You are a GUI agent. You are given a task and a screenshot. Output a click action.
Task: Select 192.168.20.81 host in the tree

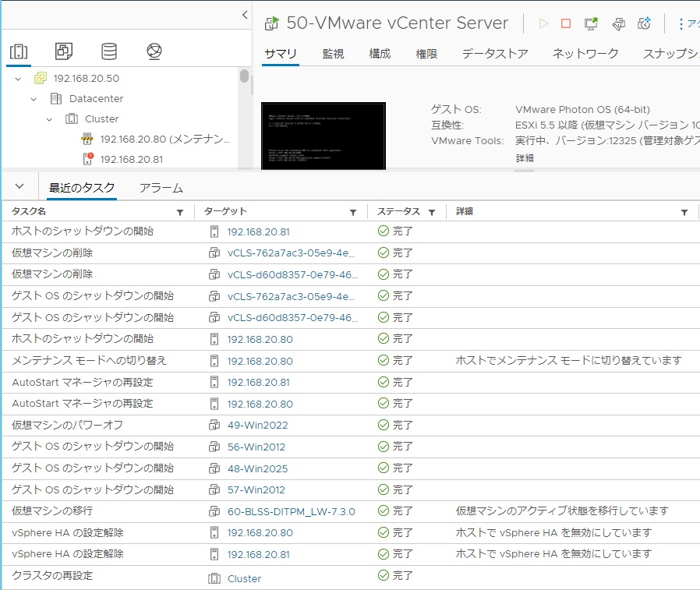132,159
